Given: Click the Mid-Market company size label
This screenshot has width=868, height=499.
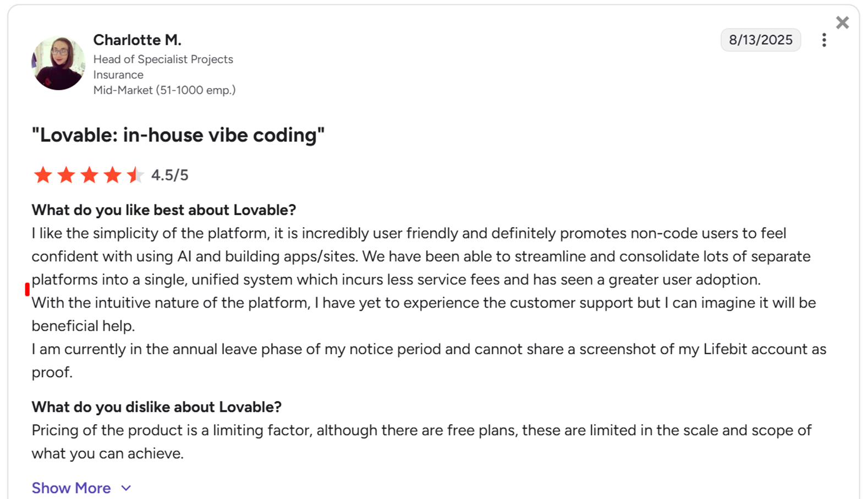Looking at the screenshot, I should [x=164, y=90].
